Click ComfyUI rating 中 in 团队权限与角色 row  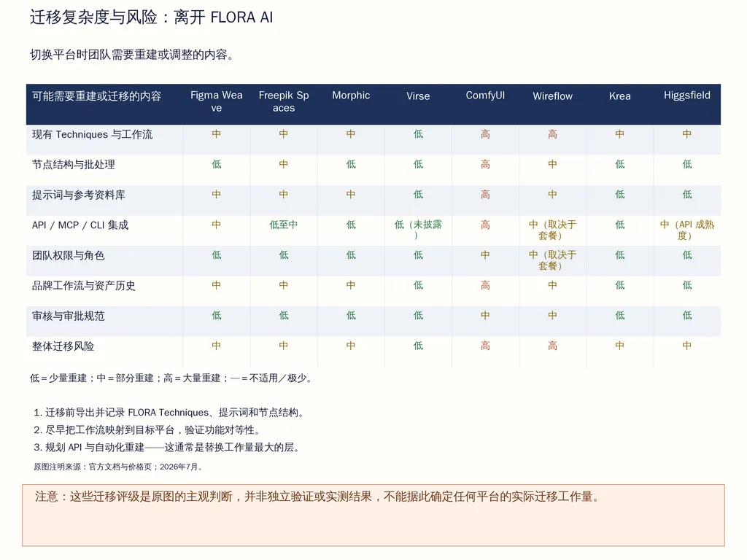pos(485,255)
